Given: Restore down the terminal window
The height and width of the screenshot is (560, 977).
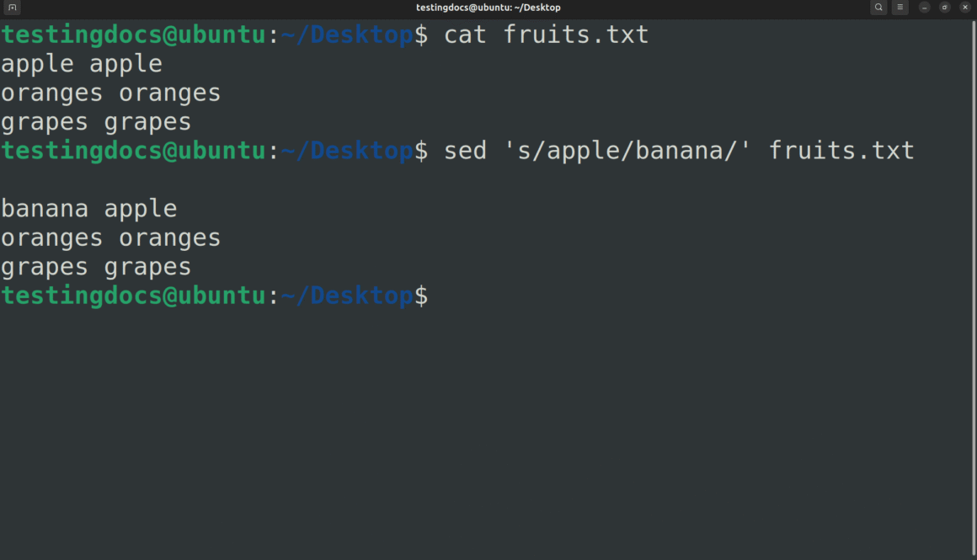Looking at the screenshot, I should (x=945, y=8).
